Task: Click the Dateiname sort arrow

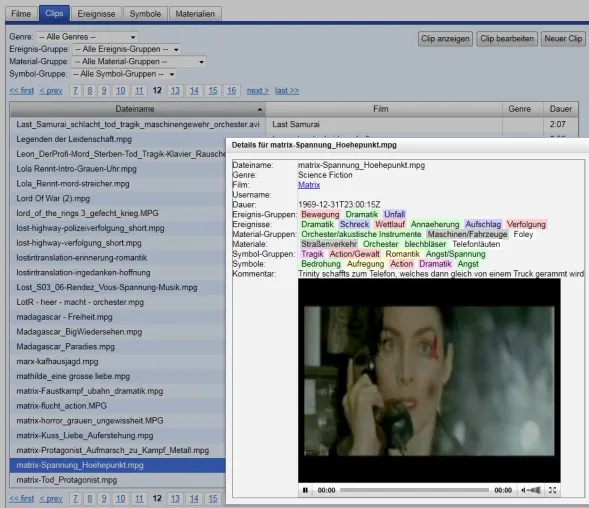Action: [x=260, y=109]
